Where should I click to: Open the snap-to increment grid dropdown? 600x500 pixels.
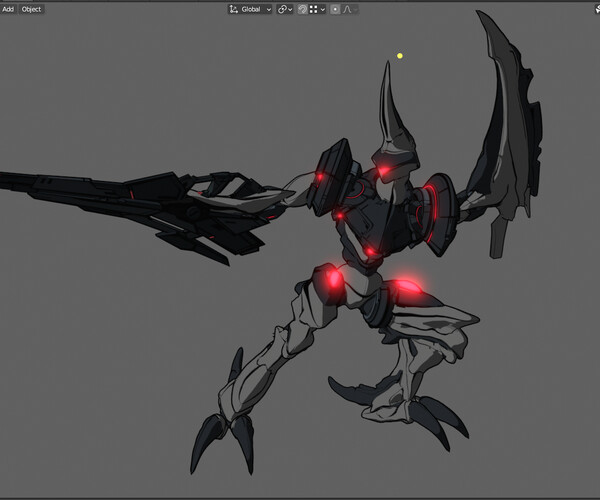tap(317, 9)
